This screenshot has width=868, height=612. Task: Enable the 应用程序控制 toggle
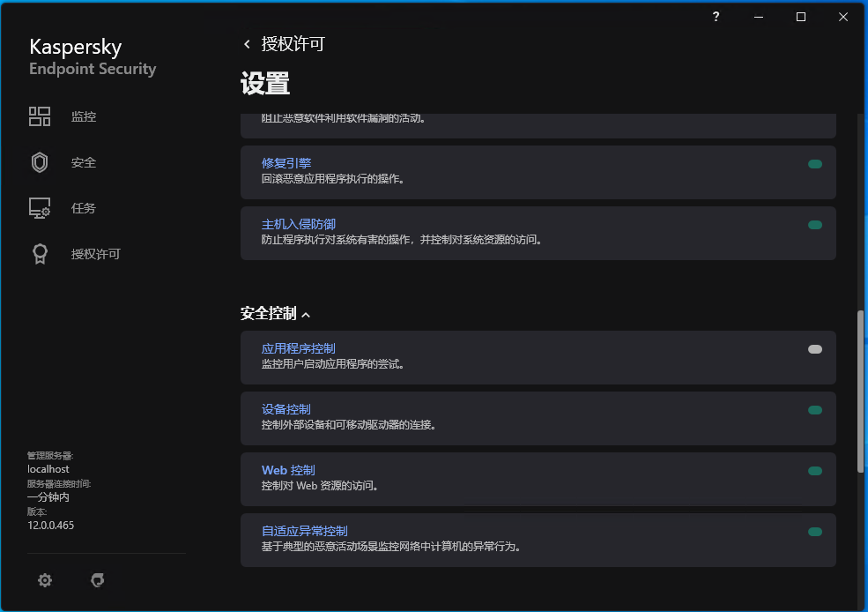(x=815, y=349)
